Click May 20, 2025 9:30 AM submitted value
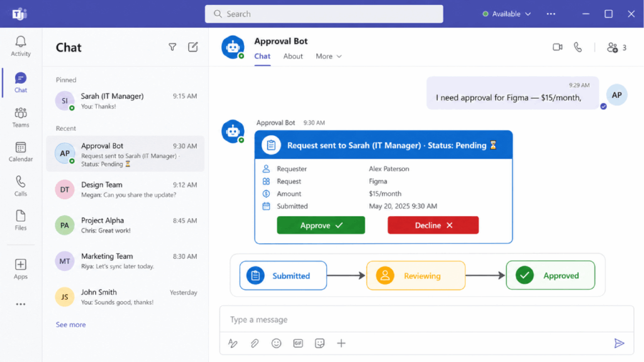 click(403, 206)
